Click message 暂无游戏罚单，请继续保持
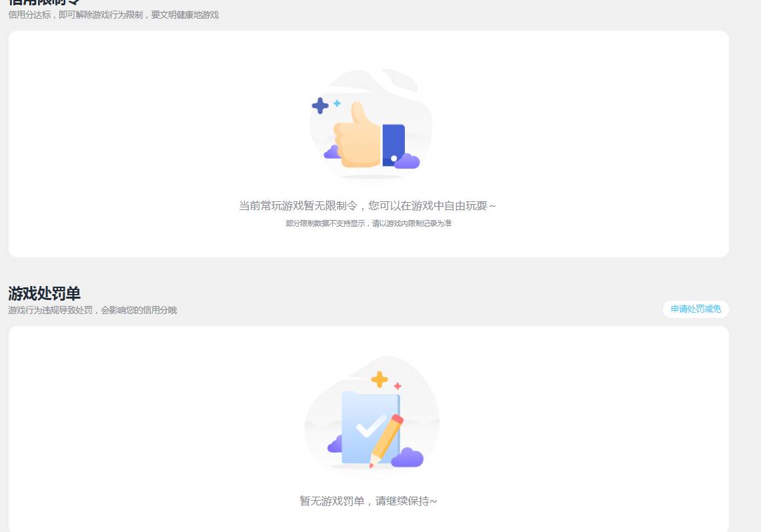The width and height of the screenshot is (761, 532). tap(369, 501)
